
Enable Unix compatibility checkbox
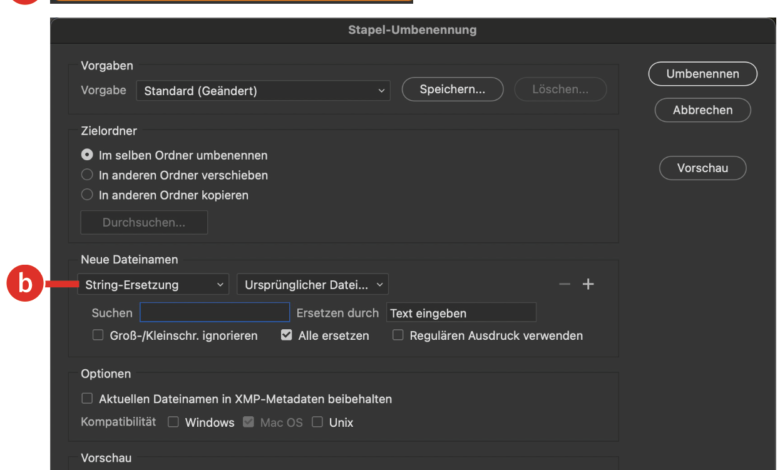317,422
